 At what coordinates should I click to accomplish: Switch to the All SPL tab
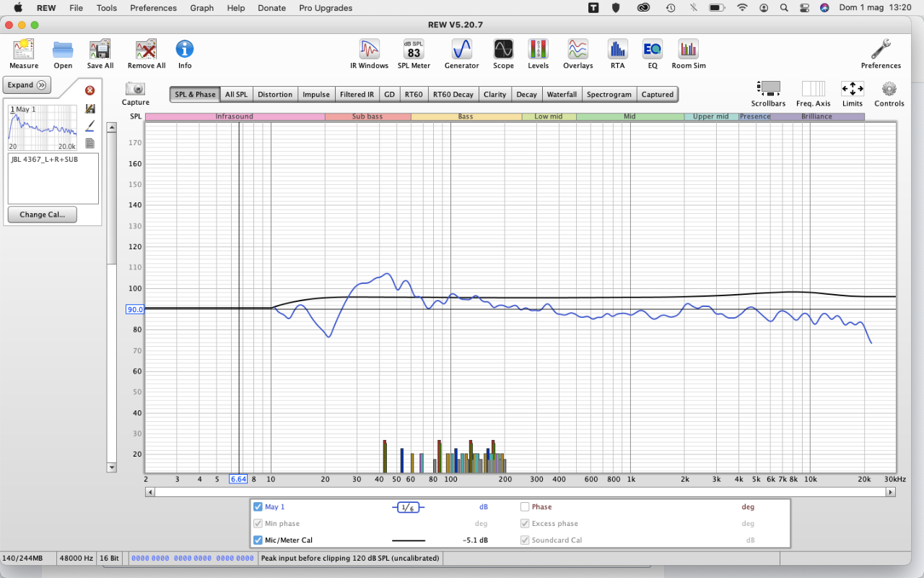[236, 94]
